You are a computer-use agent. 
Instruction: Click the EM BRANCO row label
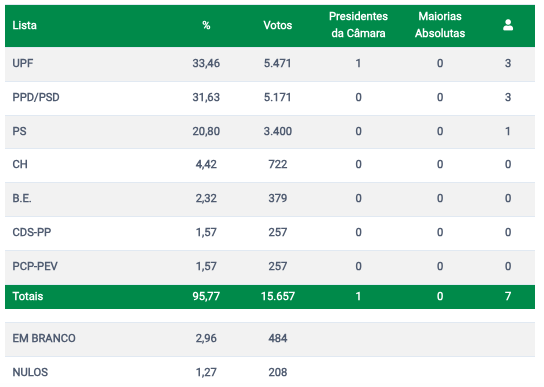click(x=44, y=338)
